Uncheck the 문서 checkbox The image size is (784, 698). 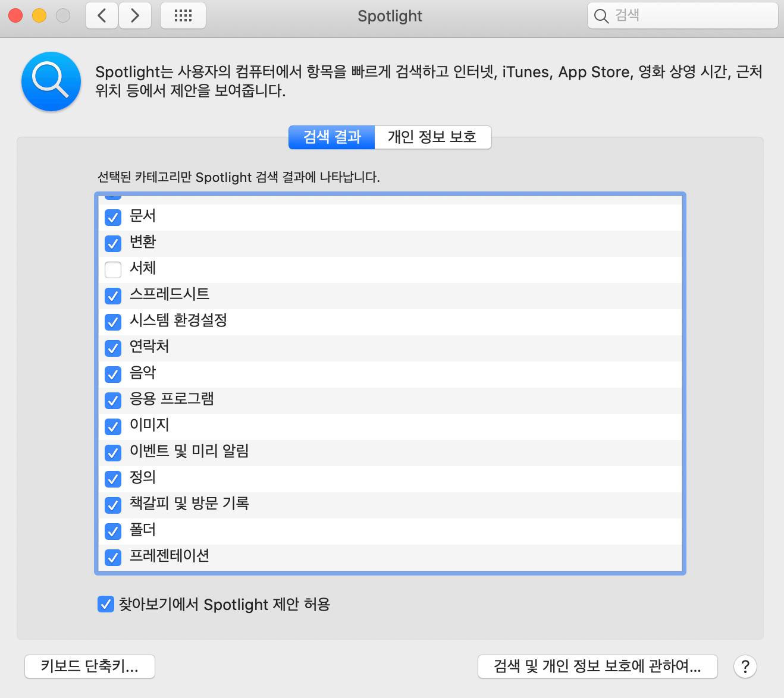point(113,217)
